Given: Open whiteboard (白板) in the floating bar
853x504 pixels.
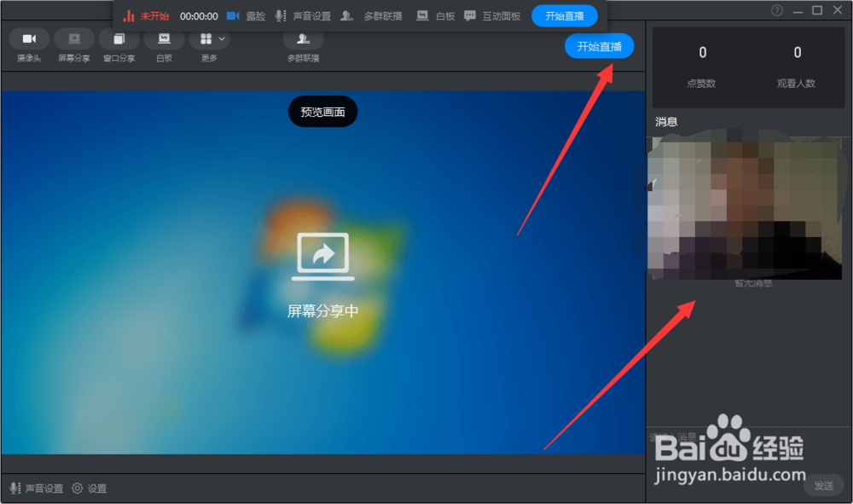Looking at the screenshot, I should coord(435,16).
